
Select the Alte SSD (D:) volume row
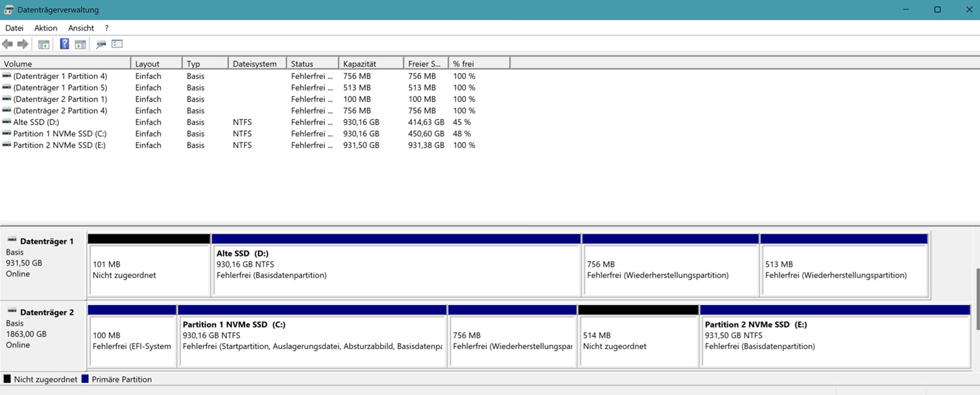click(x=255, y=122)
